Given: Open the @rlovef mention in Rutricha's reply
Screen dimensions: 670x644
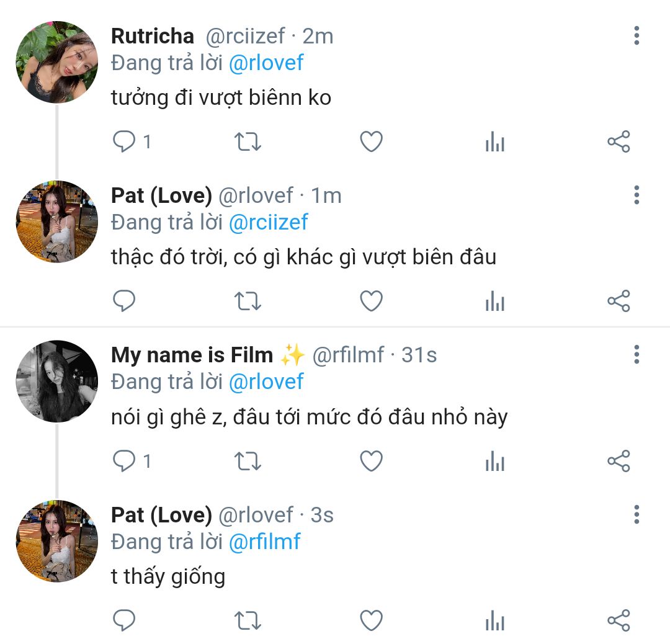Looking at the screenshot, I should click(x=266, y=63).
